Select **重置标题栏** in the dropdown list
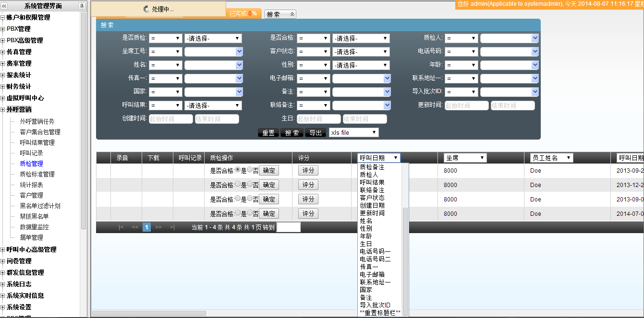 pyautogui.click(x=380, y=313)
